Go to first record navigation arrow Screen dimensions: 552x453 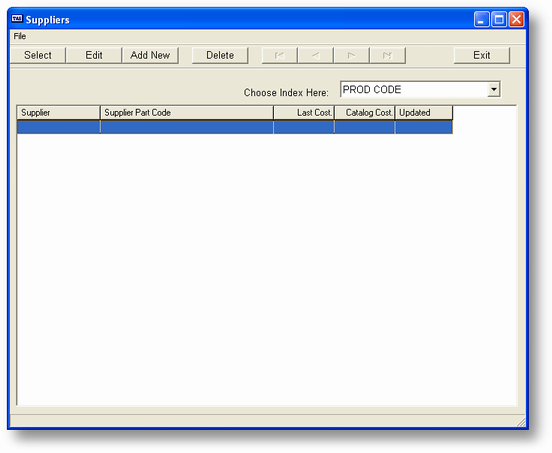280,56
